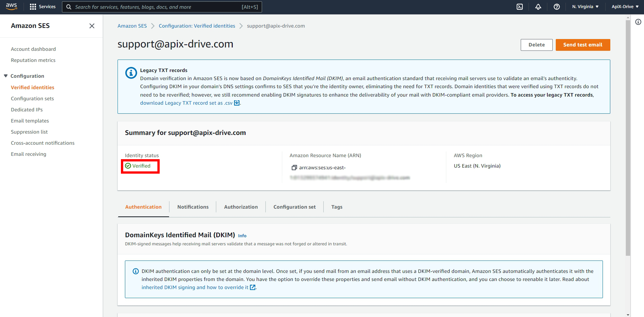Screen dimensions: 644x317
Task: Click the Delete button
Action: pos(537,45)
